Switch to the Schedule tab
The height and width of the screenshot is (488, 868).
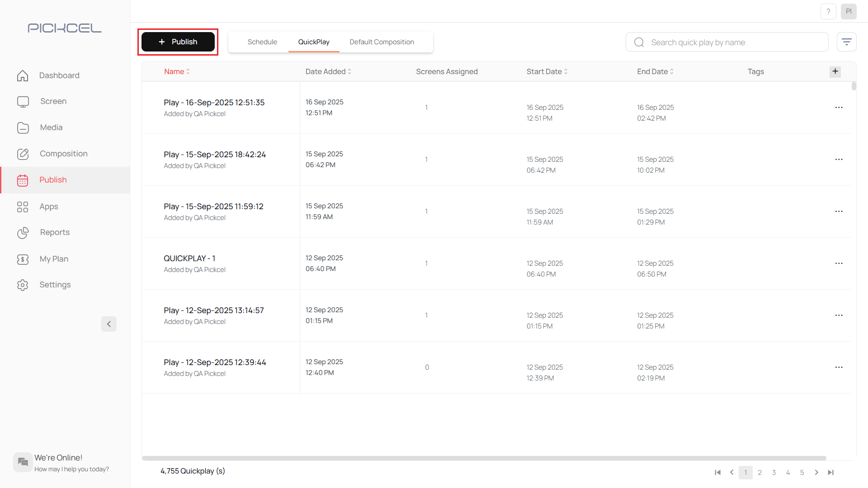click(x=262, y=42)
